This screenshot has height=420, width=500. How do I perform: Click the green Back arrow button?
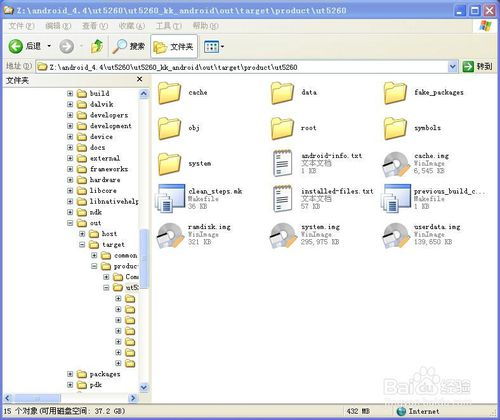(16, 46)
